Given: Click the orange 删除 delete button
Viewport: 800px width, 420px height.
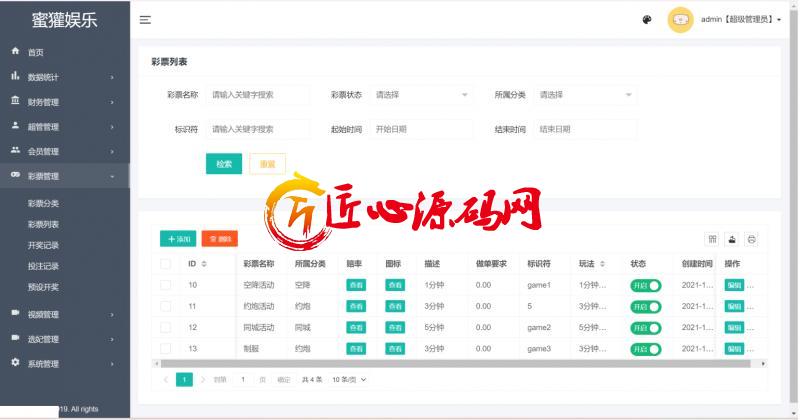Looking at the screenshot, I should [x=220, y=239].
